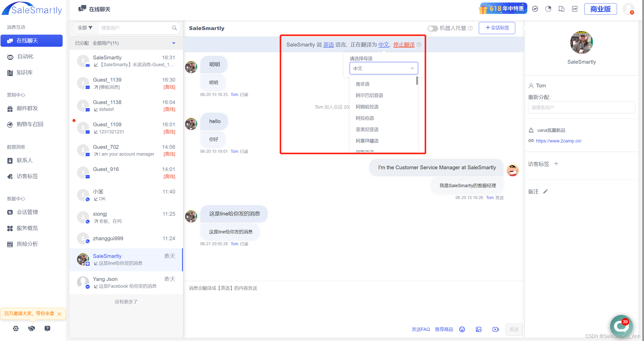Toggle the robot hosting switch
Screen dimensions: 644x341
433,28
